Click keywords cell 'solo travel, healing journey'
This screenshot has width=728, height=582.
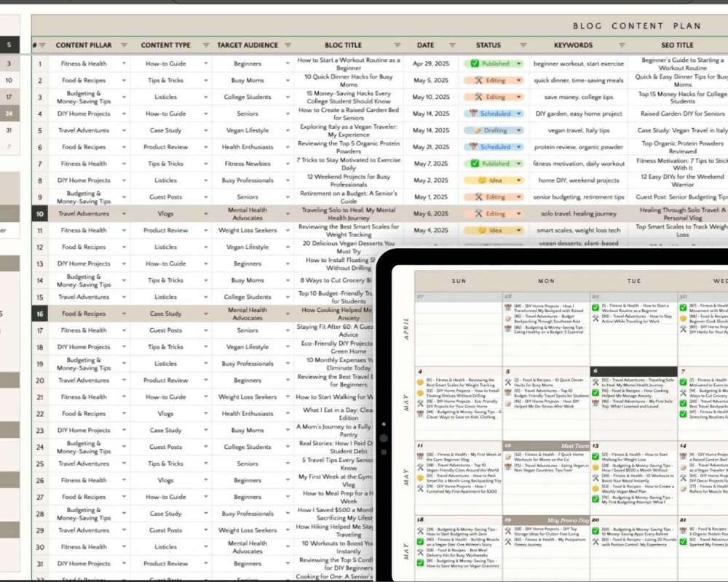tap(579, 214)
